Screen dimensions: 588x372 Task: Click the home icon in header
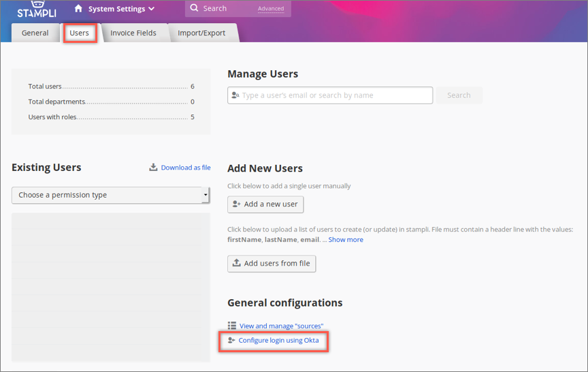click(x=78, y=9)
